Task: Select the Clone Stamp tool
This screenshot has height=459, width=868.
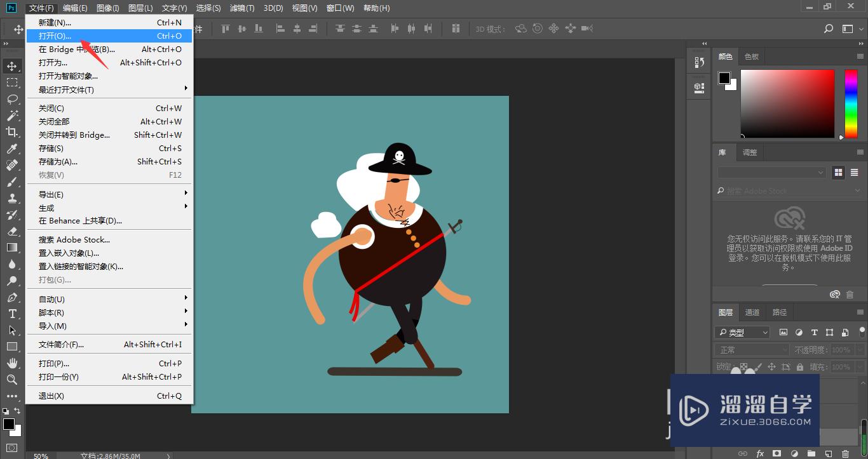Action: [12, 198]
